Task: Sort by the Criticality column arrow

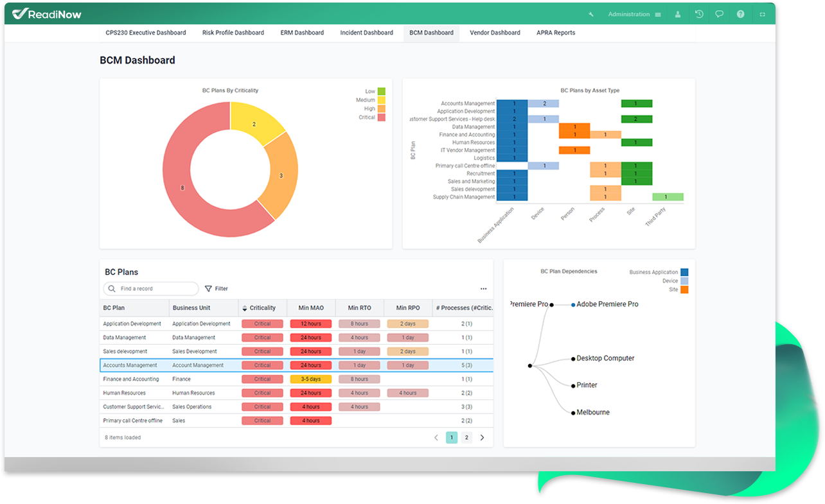Action: click(x=244, y=308)
